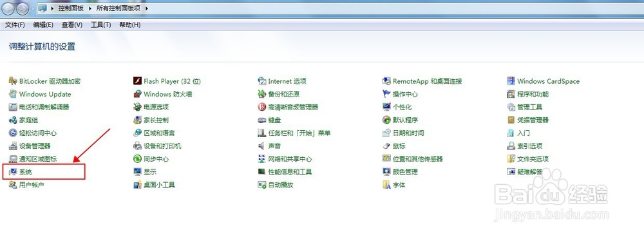This screenshot has height=237, width=644.
Task: Open the 性能信息和工具 link
Action: pyautogui.click(x=290, y=172)
